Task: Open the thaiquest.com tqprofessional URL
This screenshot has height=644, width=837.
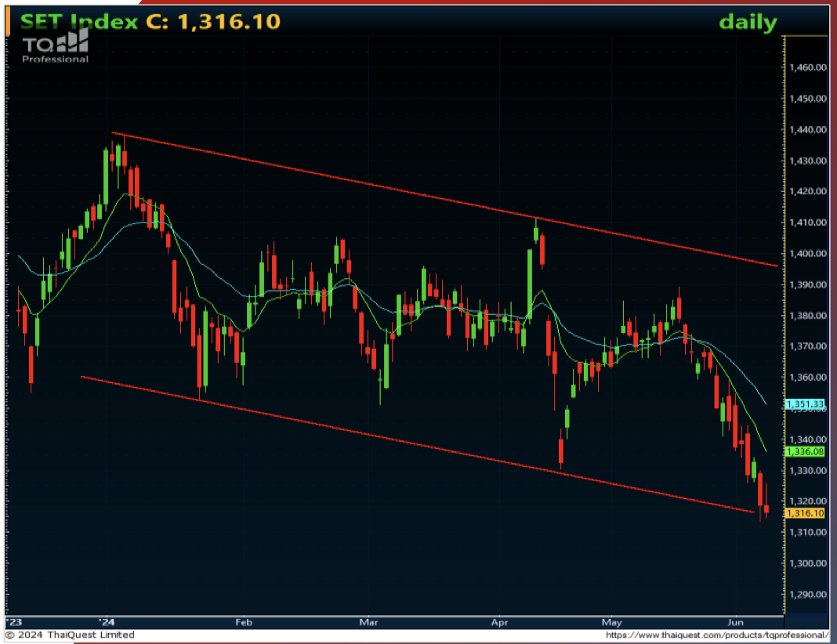Action: click(x=717, y=635)
